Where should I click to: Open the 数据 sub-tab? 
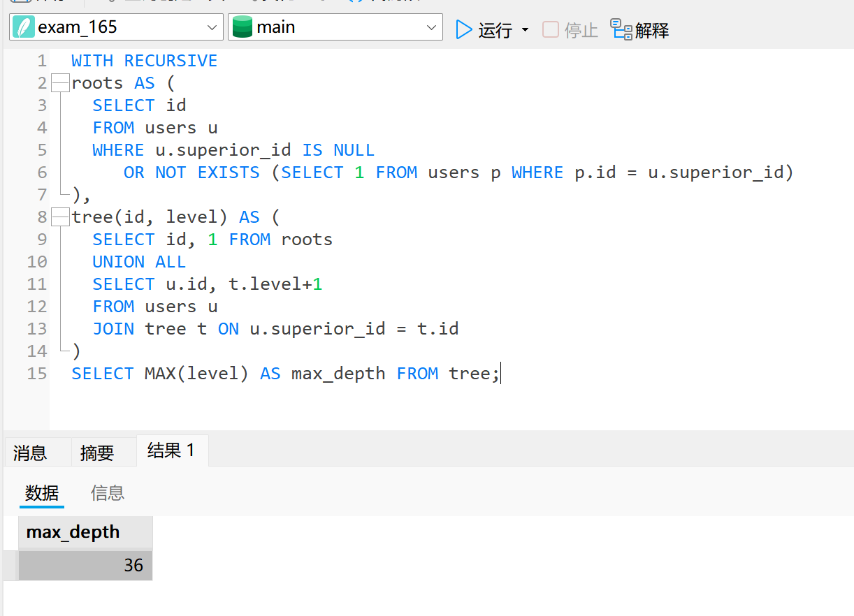pyautogui.click(x=42, y=493)
